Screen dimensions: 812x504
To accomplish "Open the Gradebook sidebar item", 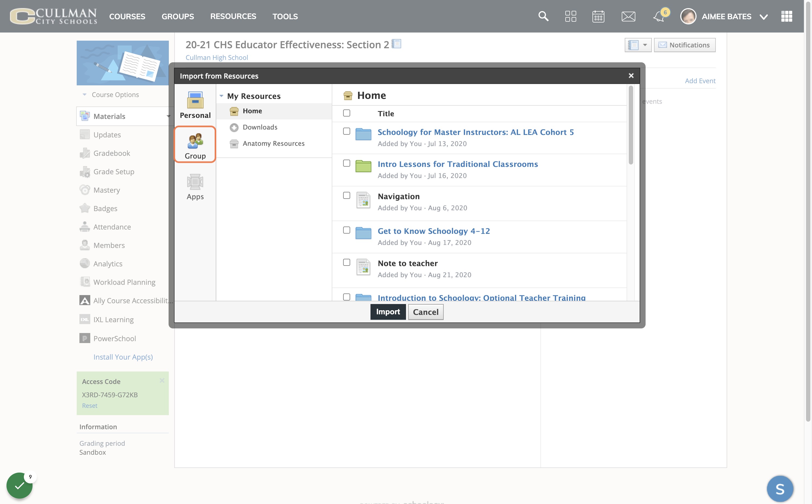I will pyautogui.click(x=112, y=153).
